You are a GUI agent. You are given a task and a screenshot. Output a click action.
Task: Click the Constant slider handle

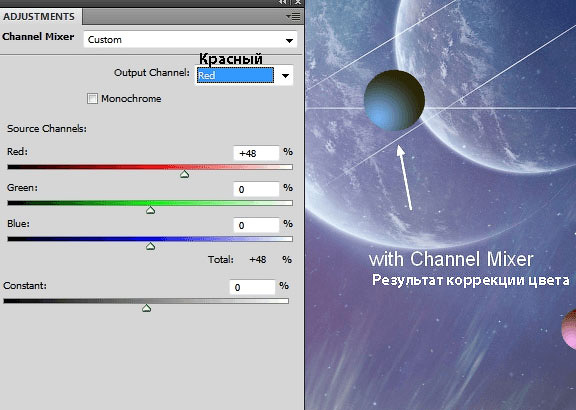[x=147, y=308]
